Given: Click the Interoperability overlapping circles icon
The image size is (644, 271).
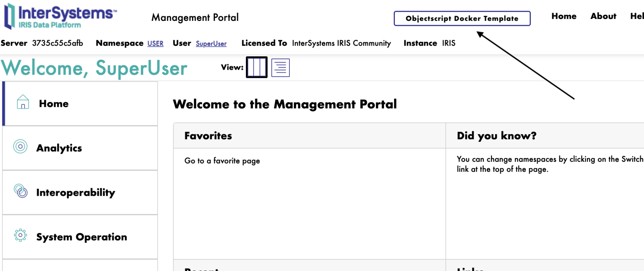Looking at the screenshot, I should (21, 191).
